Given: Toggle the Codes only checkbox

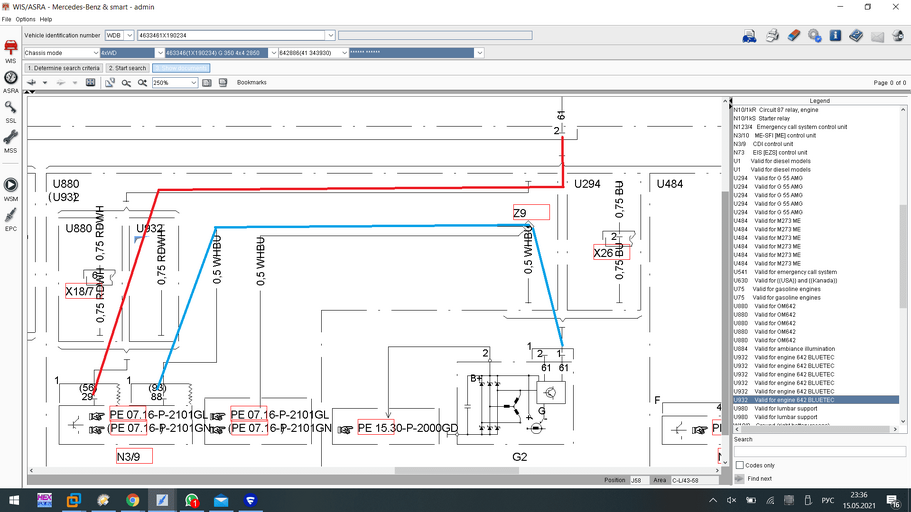Looking at the screenshot, I should point(740,465).
